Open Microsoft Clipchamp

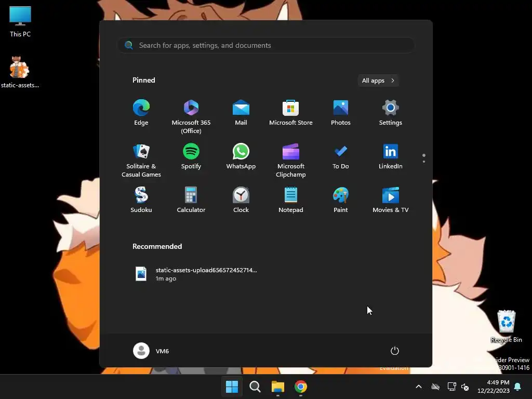[x=291, y=160]
